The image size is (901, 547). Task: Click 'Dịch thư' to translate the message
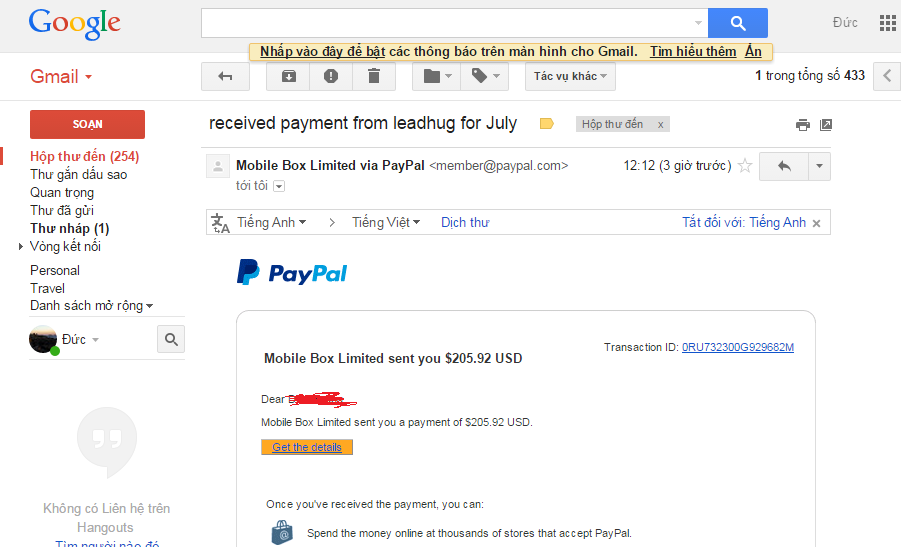tap(465, 222)
